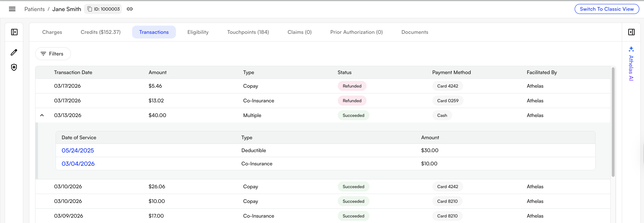
Task: Expand the left sidebar panel
Action: [14, 32]
